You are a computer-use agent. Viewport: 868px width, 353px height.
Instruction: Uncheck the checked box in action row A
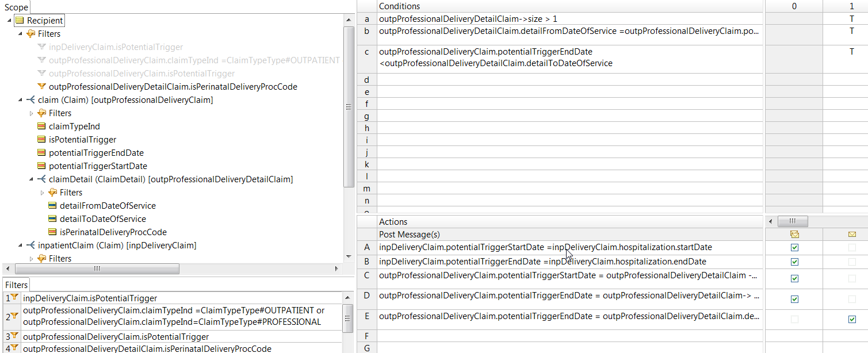[x=794, y=248]
